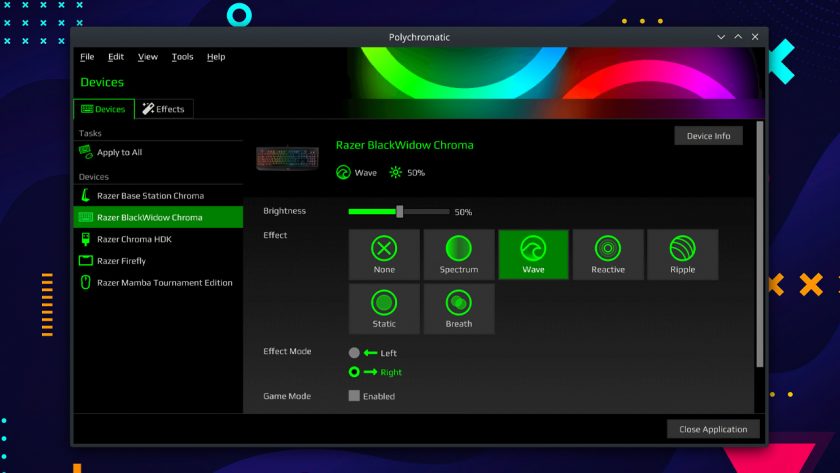This screenshot has height=473, width=840.
Task: Open the View menu
Action: [148, 57]
